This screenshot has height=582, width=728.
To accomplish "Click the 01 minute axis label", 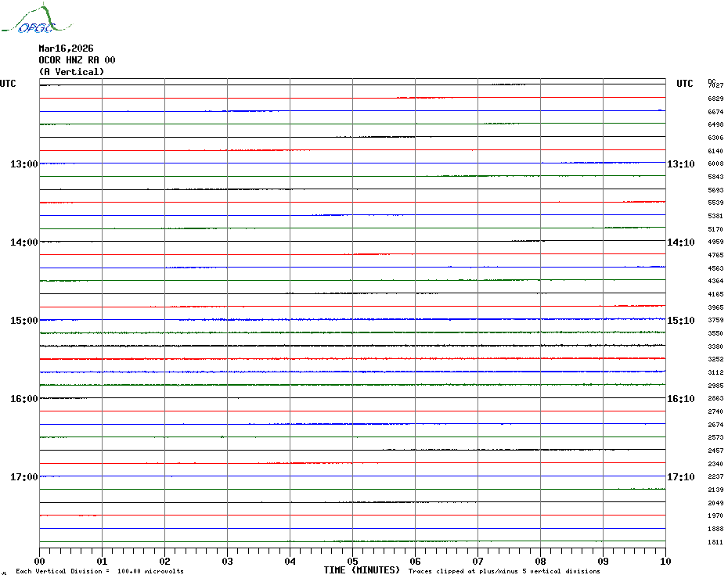I will pyautogui.click(x=102, y=562).
